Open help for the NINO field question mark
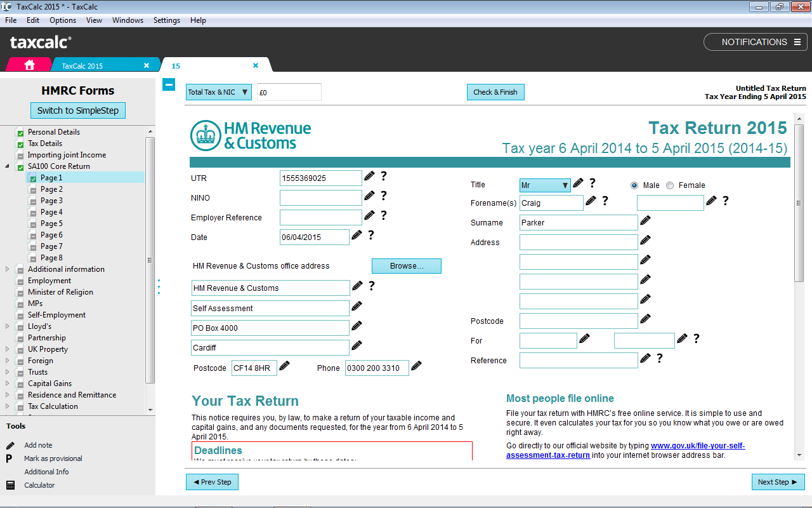 coord(383,196)
